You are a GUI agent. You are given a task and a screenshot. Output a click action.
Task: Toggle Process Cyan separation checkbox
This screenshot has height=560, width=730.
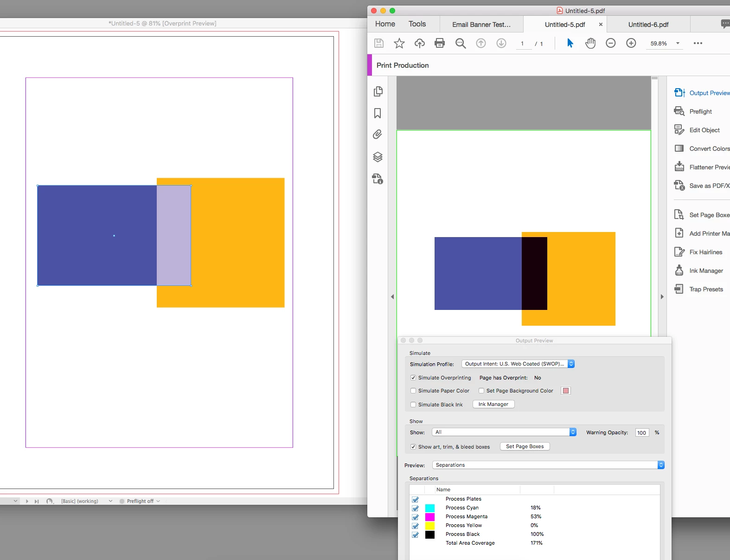(415, 508)
